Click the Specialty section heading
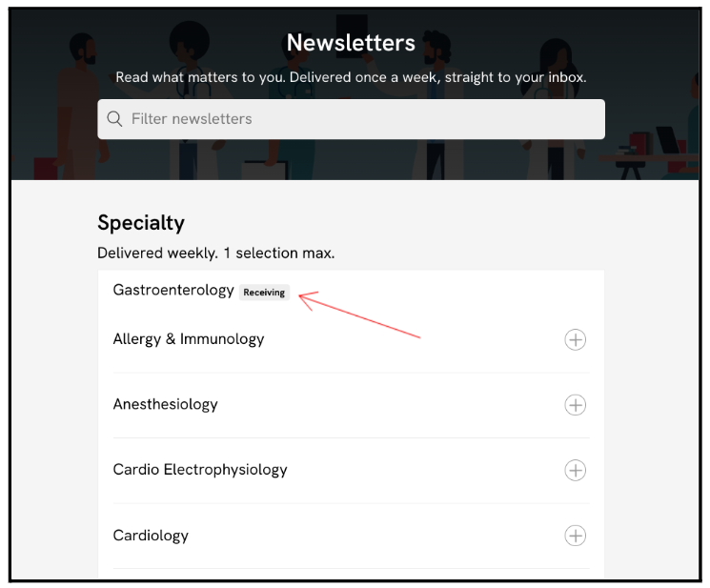710x588 pixels. tap(141, 223)
